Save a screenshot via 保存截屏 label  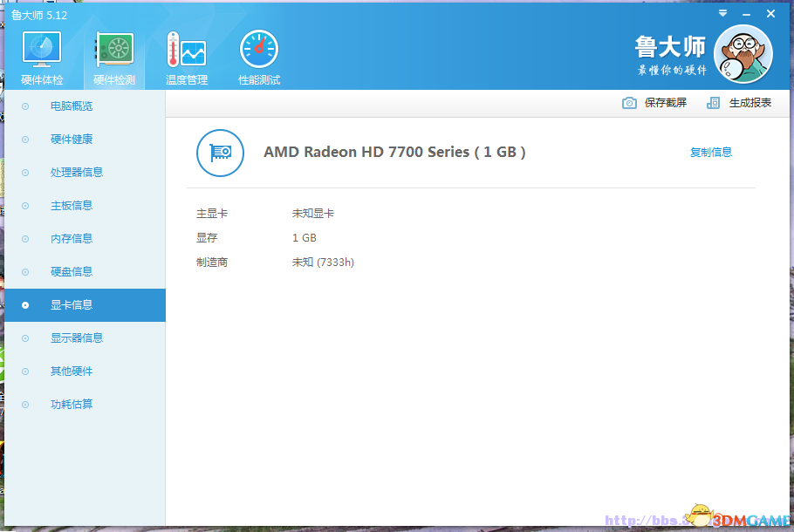pos(666,103)
